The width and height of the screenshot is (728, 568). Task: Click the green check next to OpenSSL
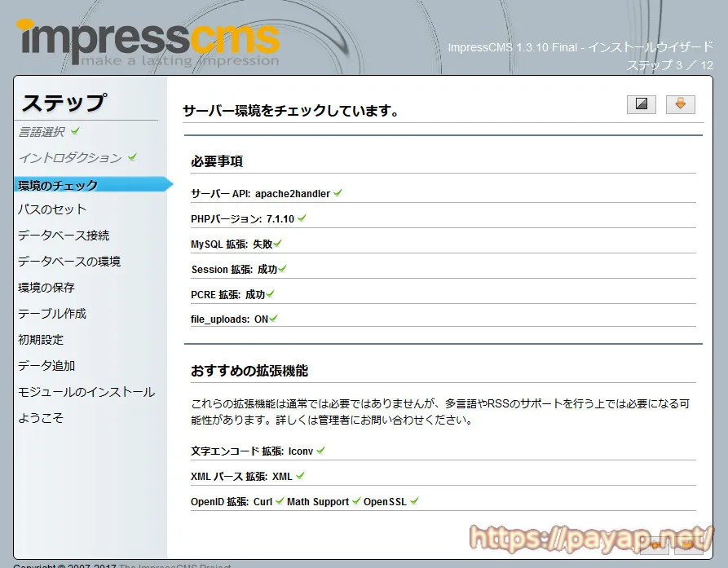point(415,502)
